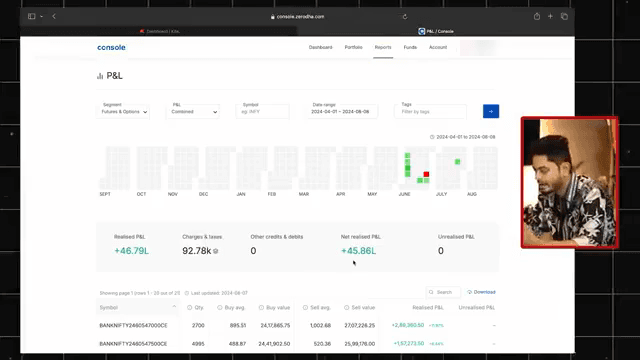Click the info icon beside Buy avg.

point(220,307)
